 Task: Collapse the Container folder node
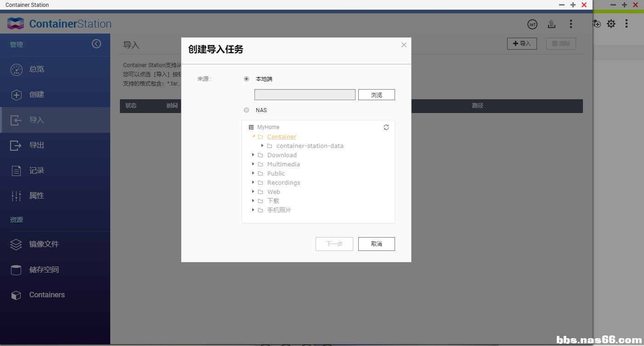[253, 136]
